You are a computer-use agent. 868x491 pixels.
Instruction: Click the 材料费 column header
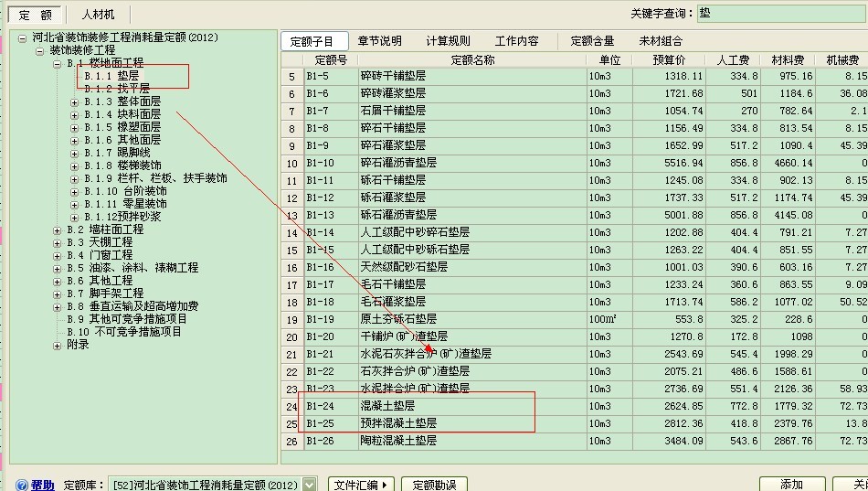[x=788, y=59]
